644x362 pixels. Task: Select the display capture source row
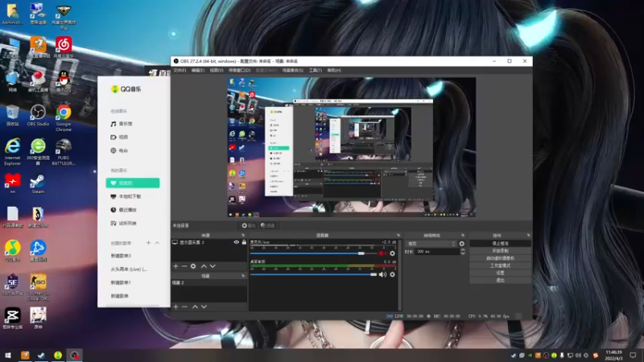tap(209, 243)
